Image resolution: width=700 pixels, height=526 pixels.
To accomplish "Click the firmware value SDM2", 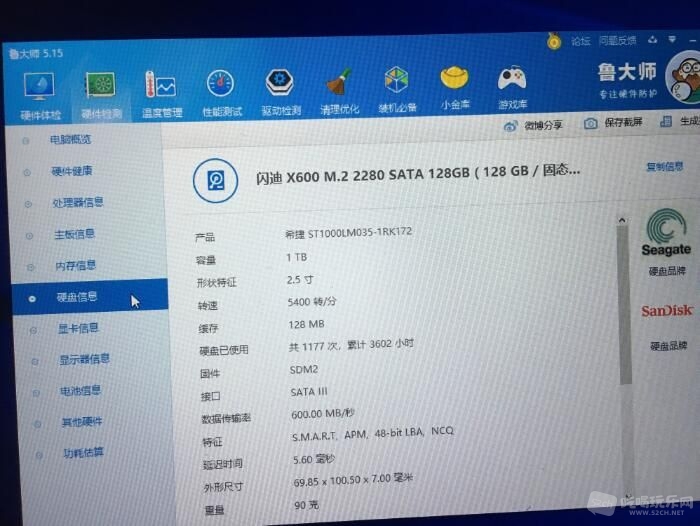I will click(x=304, y=370).
